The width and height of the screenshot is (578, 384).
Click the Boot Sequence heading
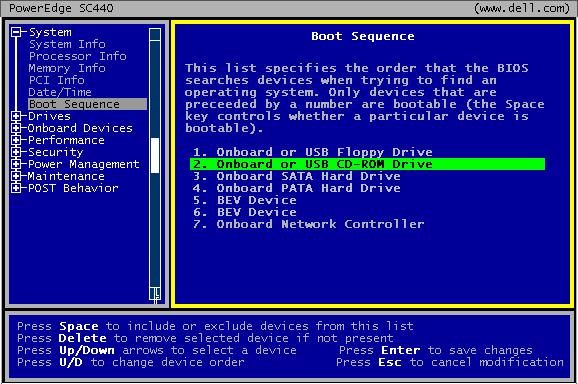(363, 36)
